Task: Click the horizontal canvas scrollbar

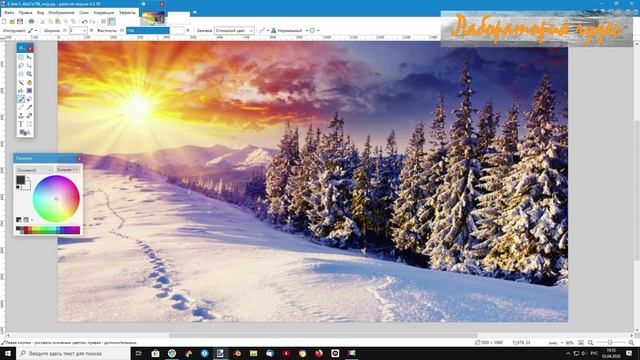Action: click(323, 336)
